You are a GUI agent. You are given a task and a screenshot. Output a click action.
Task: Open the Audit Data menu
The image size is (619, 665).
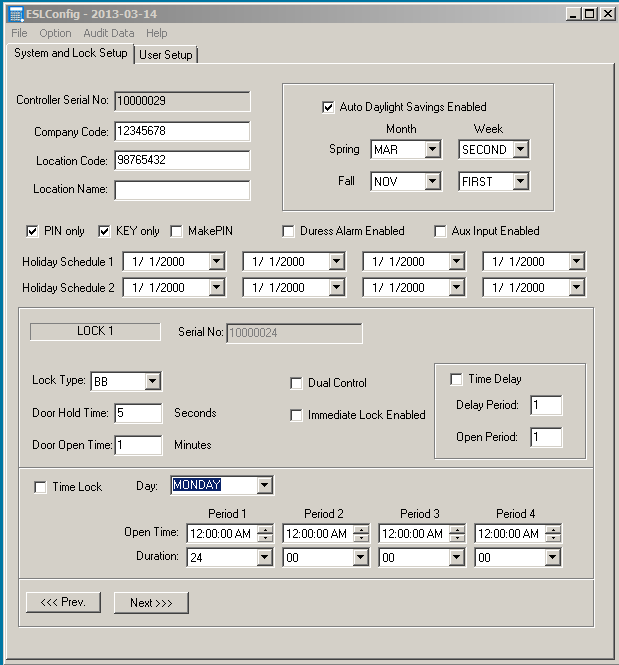tap(108, 33)
